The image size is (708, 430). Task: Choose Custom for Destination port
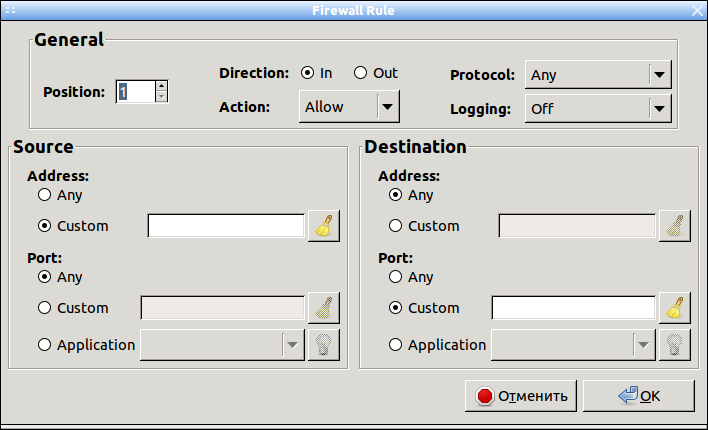pos(395,308)
